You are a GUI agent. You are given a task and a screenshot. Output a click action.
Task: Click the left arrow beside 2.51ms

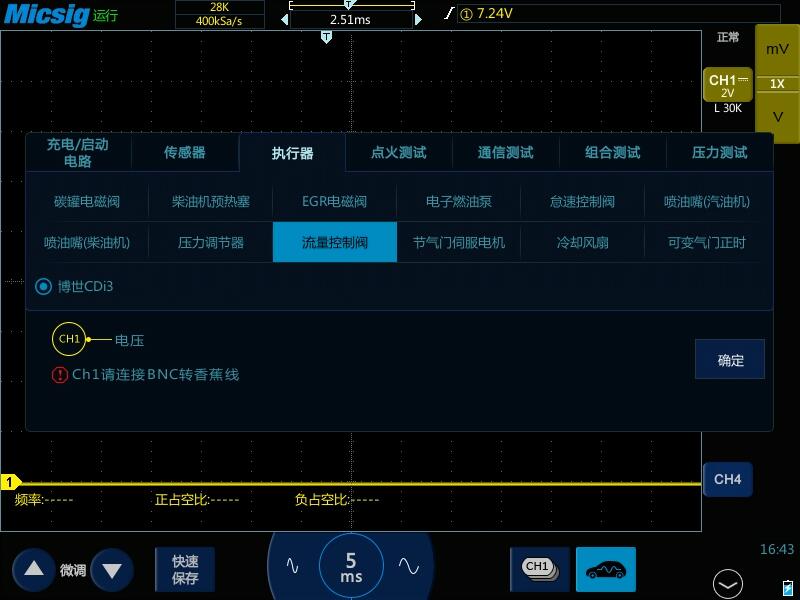[285, 17]
